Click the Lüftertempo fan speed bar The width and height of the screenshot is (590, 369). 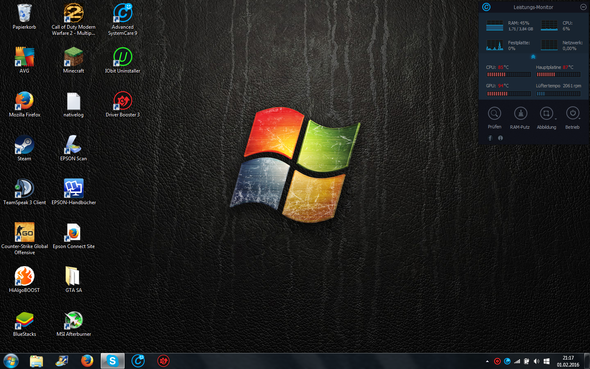558,94
